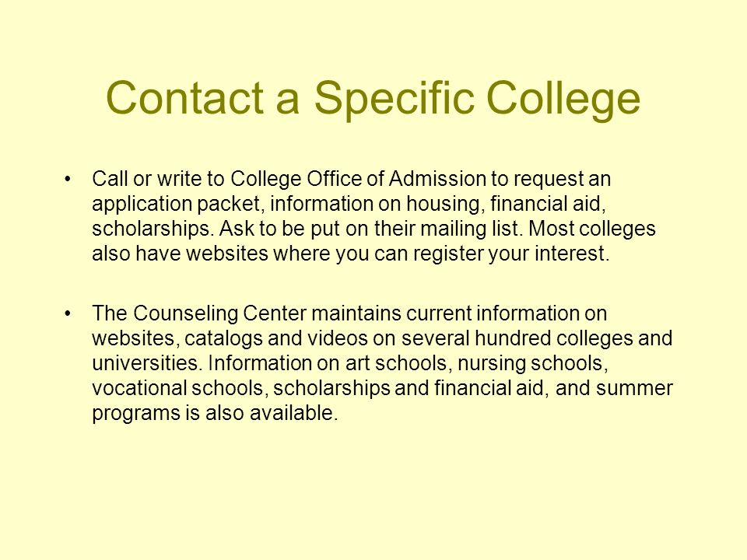Click the words Most colleges
The image size is (747, 560).
(x=592, y=229)
